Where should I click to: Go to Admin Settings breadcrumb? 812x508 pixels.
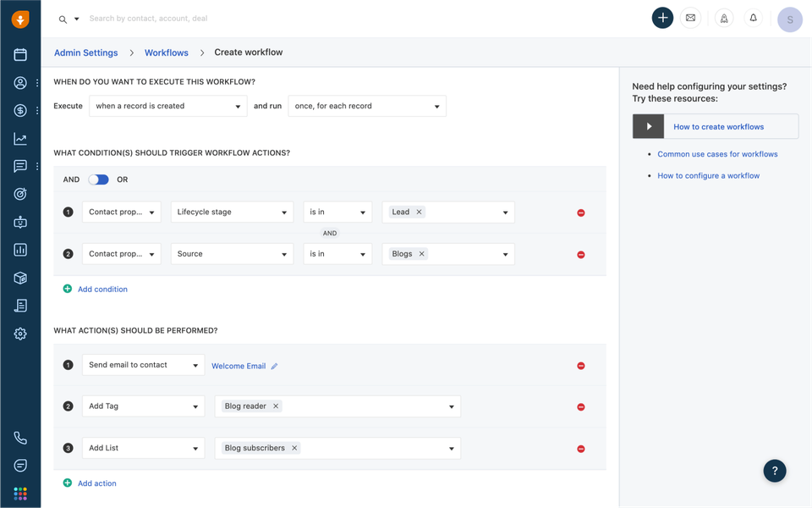coord(85,52)
